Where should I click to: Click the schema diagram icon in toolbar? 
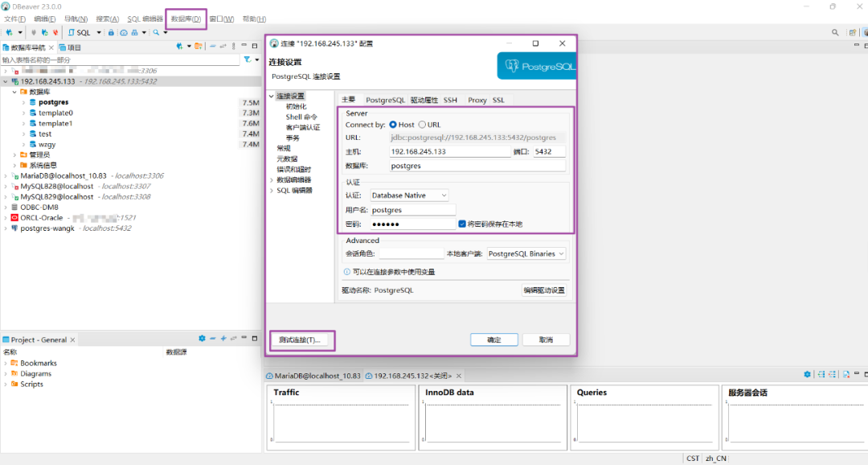(134, 33)
